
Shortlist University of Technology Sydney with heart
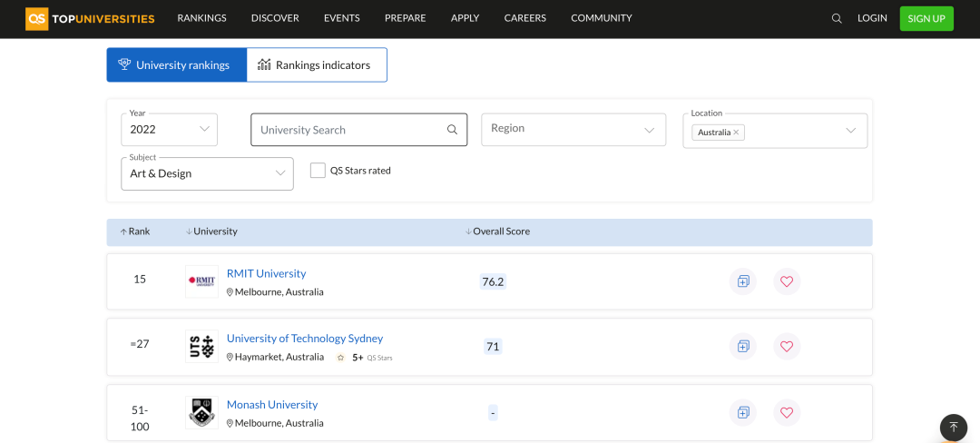click(x=787, y=346)
